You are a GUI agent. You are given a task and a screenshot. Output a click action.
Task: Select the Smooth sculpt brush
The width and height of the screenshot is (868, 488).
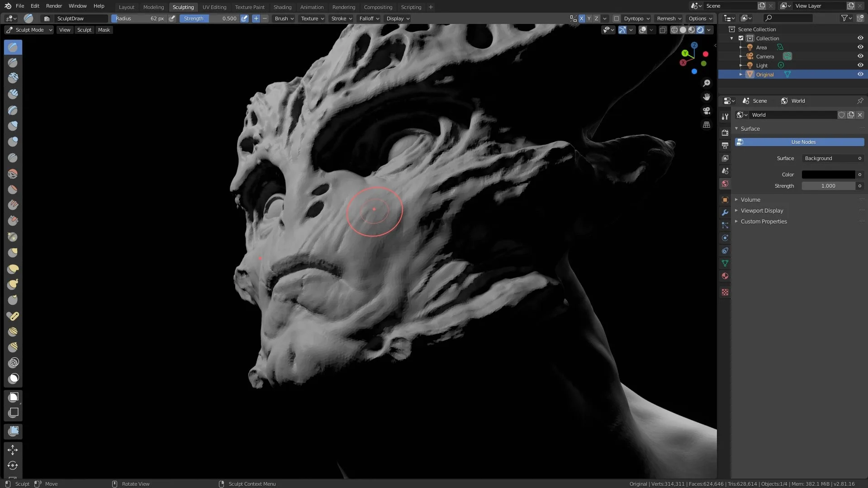pyautogui.click(x=12, y=174)
